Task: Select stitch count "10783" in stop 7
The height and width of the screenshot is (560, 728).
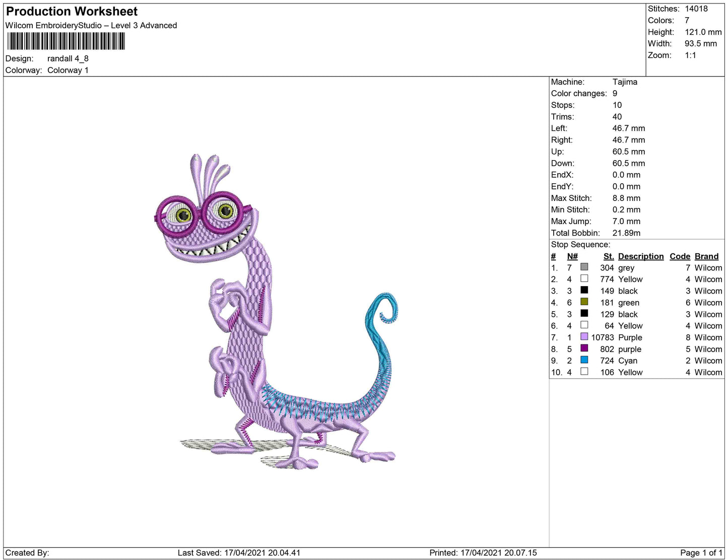Action: click(603, 337)
